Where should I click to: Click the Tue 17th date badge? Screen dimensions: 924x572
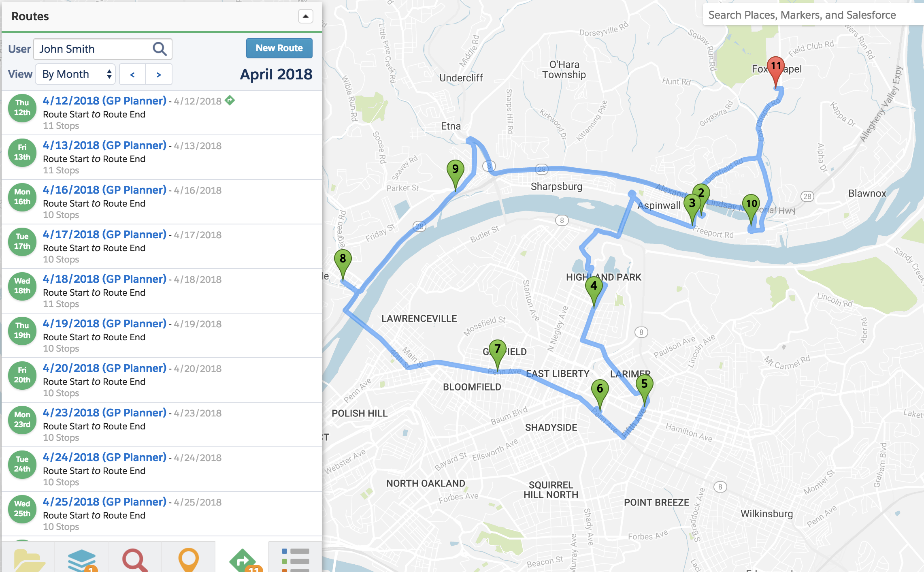22,241
